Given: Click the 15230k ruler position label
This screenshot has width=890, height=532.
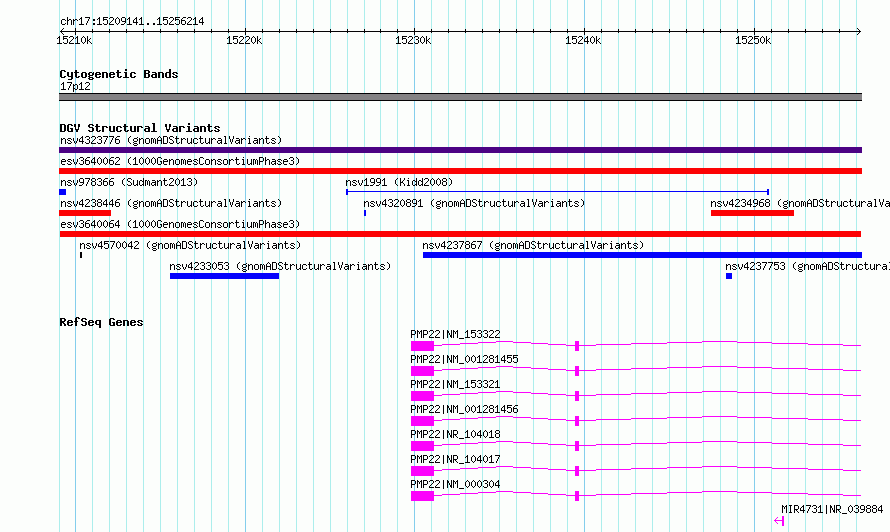Looking at the screenshot, I should [x=413, y=40].
